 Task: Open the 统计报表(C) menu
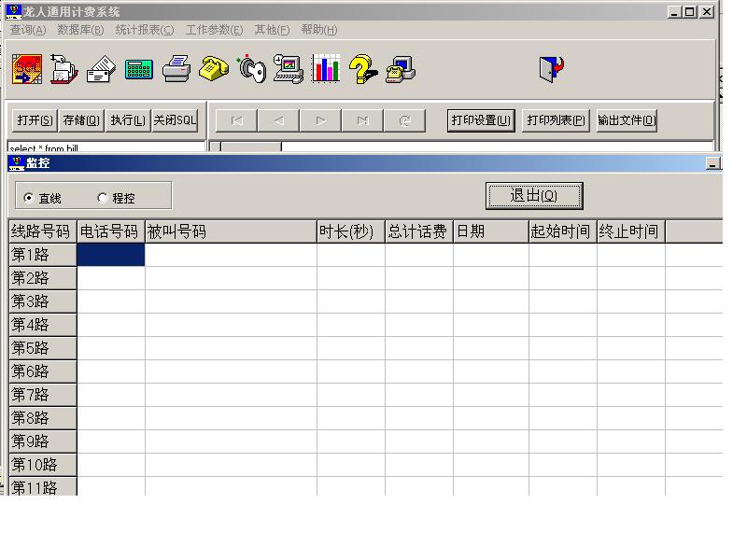click(144, 30)
